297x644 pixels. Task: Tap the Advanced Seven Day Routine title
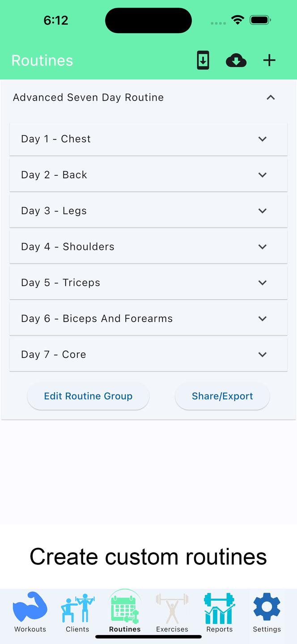coord(88,97)
